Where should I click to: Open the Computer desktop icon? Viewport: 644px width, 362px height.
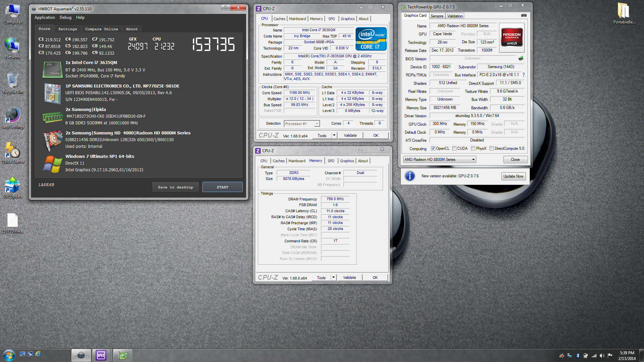tap(13, 14)
